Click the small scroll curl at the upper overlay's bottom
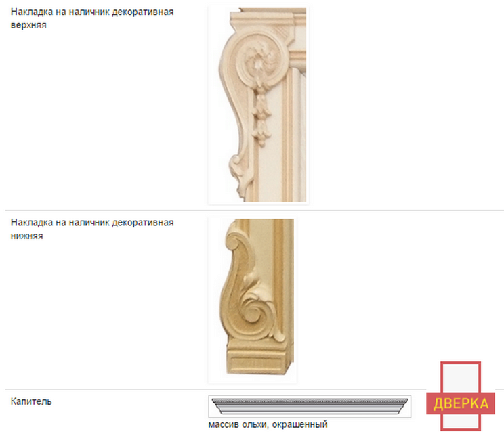The height and width of the screenshot is (440, 504). pos(237,169)
